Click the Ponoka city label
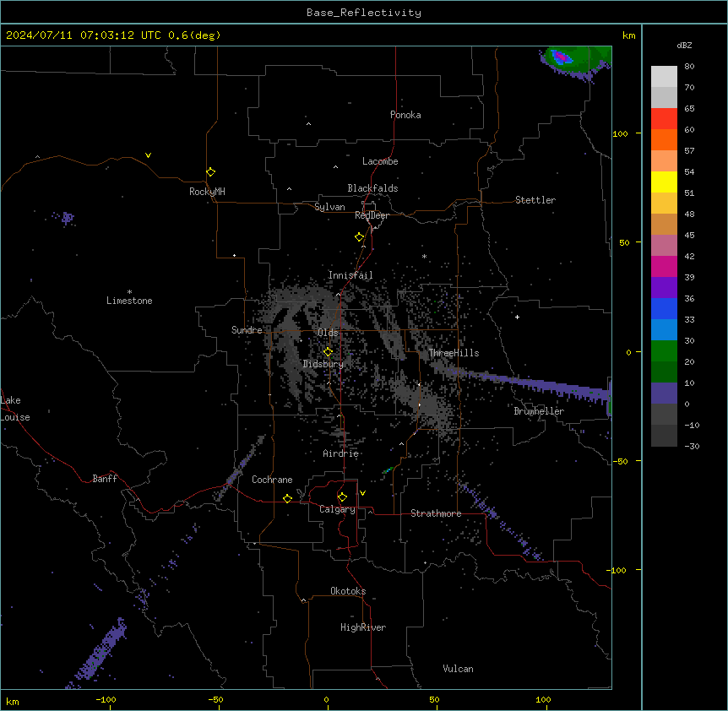 coord(405,115)
